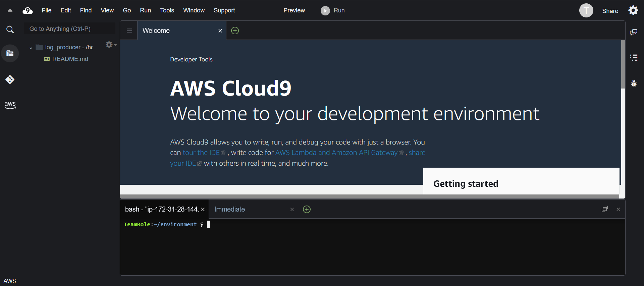This screenshot has width=644, height=286.
Task: Add a new terminal tab with plus icon
Action: pos(307,209)
